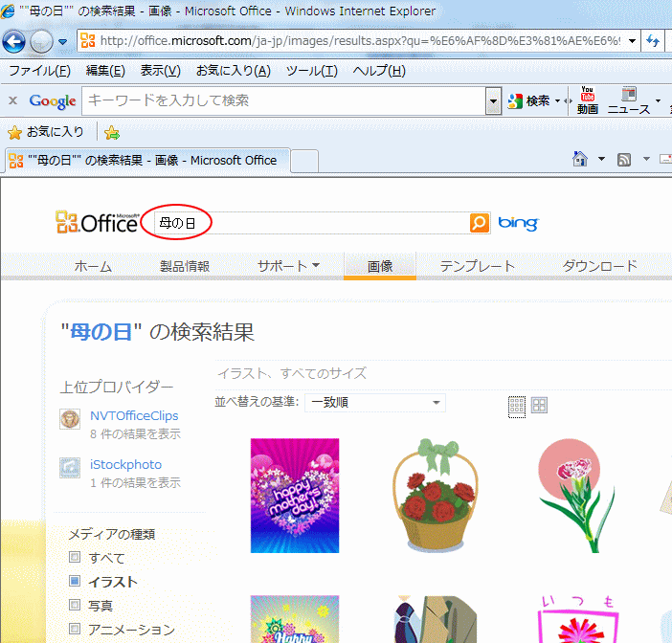Image resolution: width=672 pixels, height=643 pixels.
Task: Click the お気に入り favorites star button
Action: [45, 132]
